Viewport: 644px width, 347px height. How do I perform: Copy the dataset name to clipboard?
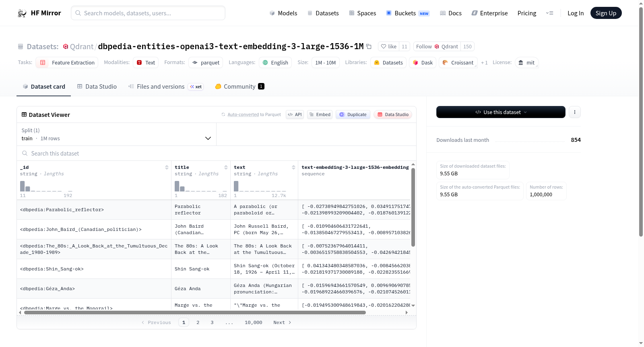[369, 46]
